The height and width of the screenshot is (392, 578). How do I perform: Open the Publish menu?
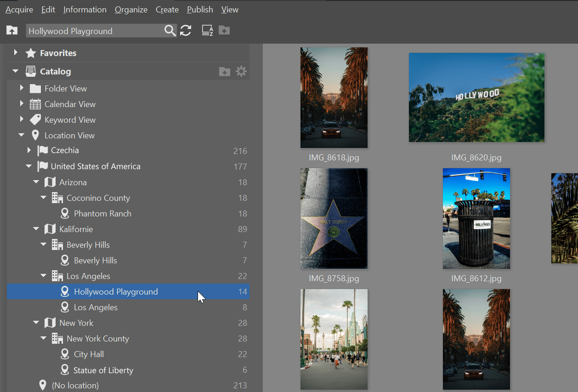tap(200, 9)
